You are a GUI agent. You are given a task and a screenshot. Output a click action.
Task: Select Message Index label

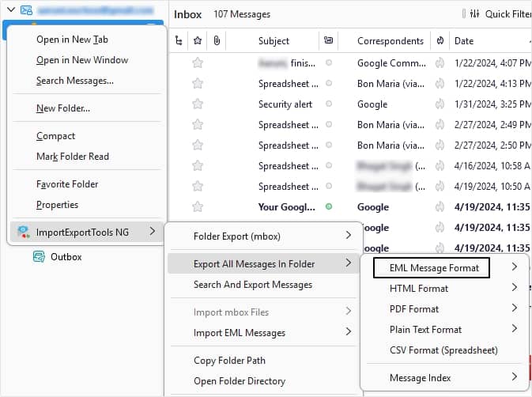(x=420, y=378)
